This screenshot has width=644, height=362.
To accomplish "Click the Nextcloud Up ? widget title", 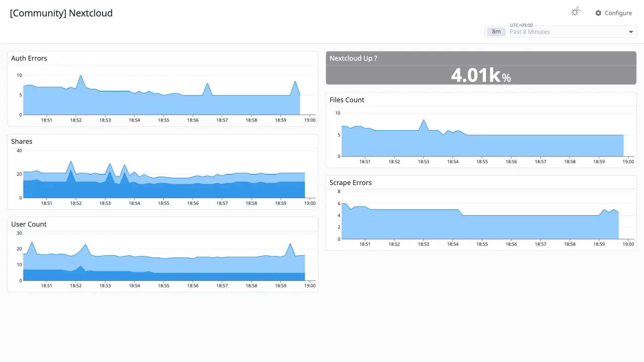I will point(353,58).
